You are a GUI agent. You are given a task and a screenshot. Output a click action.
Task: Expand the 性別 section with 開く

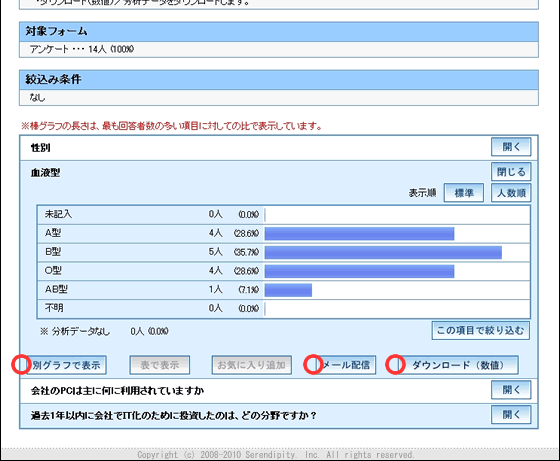511,147
